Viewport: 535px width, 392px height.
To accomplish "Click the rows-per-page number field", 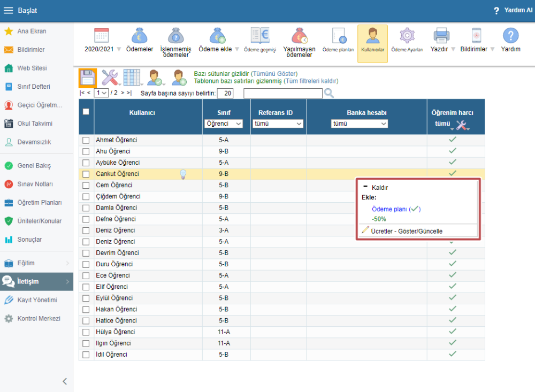I will coord(225,93).
